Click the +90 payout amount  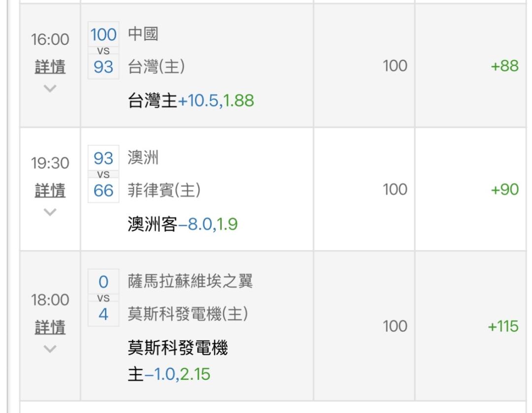[504, 190]
